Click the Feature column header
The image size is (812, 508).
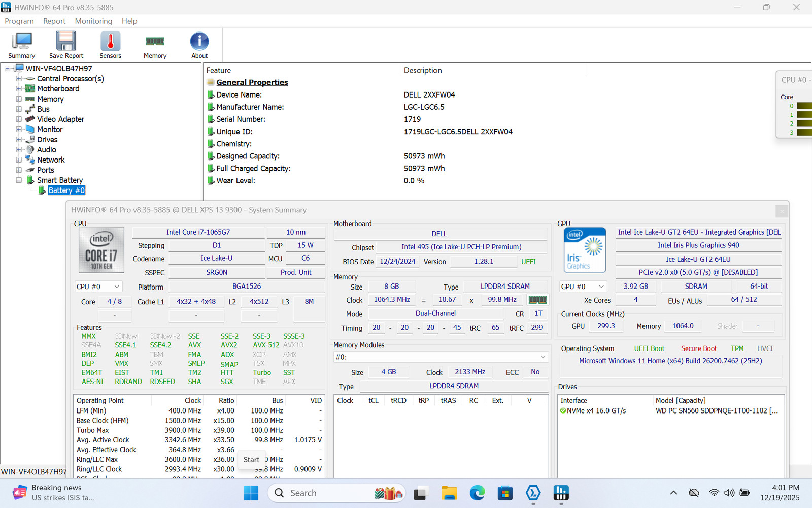click(218, 70)
